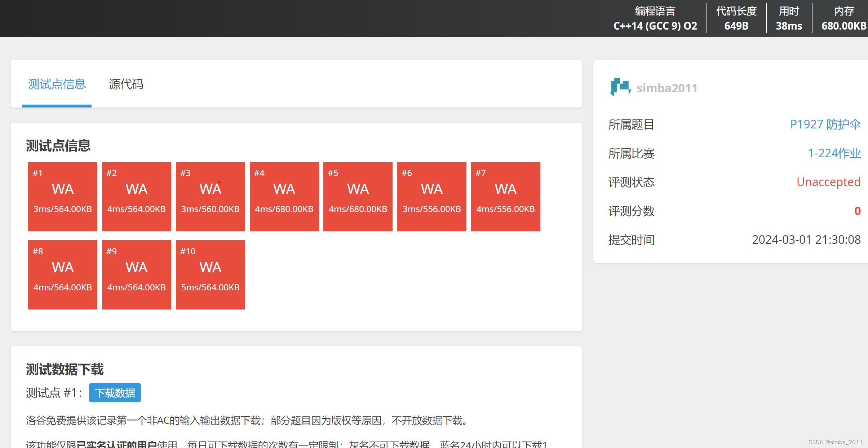Select test point #2 WA block
Viewport: 868px width, 448px height.
coord(137,196)
